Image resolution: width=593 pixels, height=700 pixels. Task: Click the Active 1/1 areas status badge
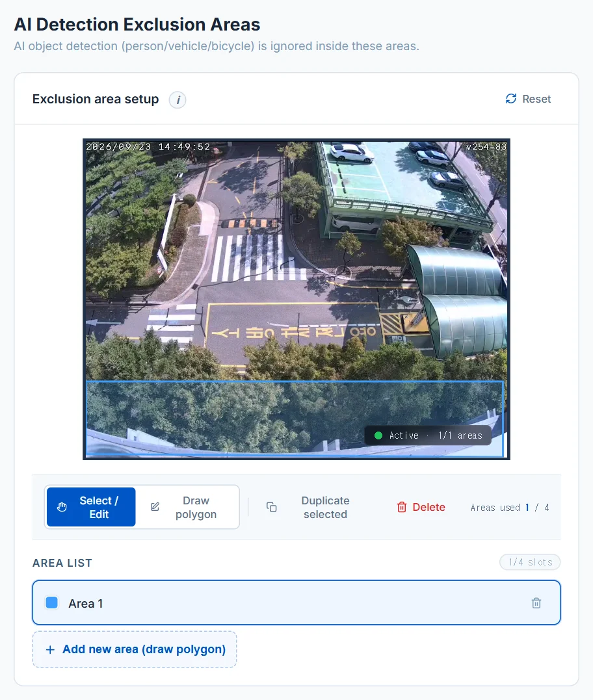point(428,435)
